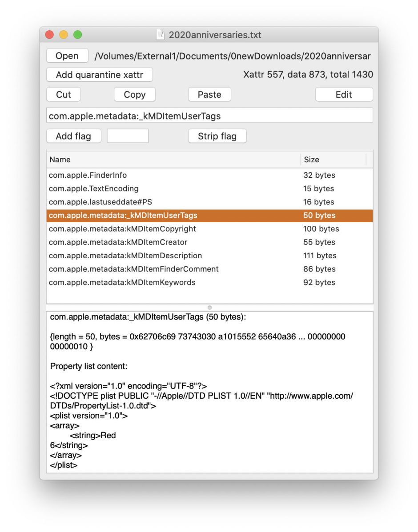Select com.apple.TextEncoding attribute
418x532 pixels.
pyautogui.click(x=173, y=188)
